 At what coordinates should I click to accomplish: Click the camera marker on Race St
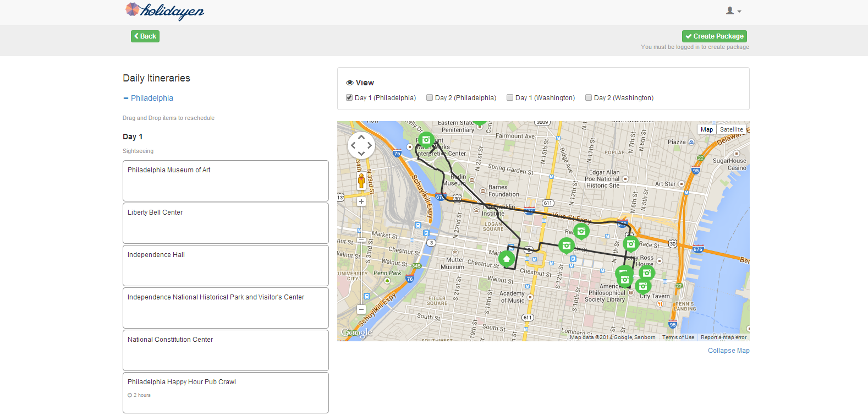[581, 231]
